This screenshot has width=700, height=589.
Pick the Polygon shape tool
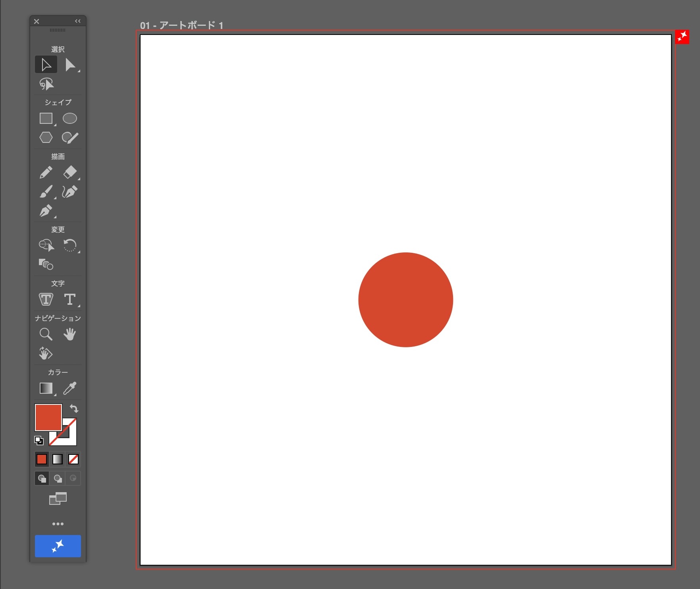(46, 137)
